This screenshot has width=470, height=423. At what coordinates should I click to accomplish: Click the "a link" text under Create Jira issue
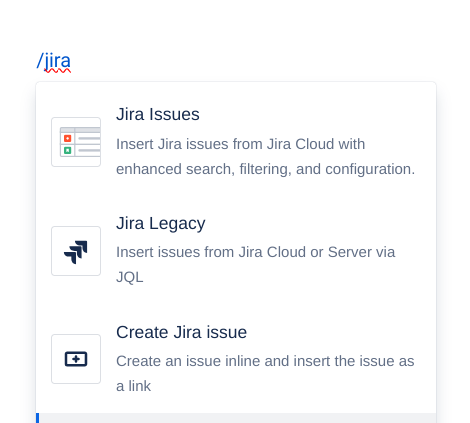133,386
